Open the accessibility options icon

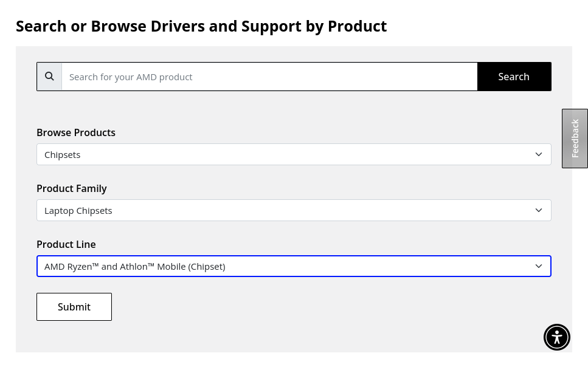[x=556, y=337]
